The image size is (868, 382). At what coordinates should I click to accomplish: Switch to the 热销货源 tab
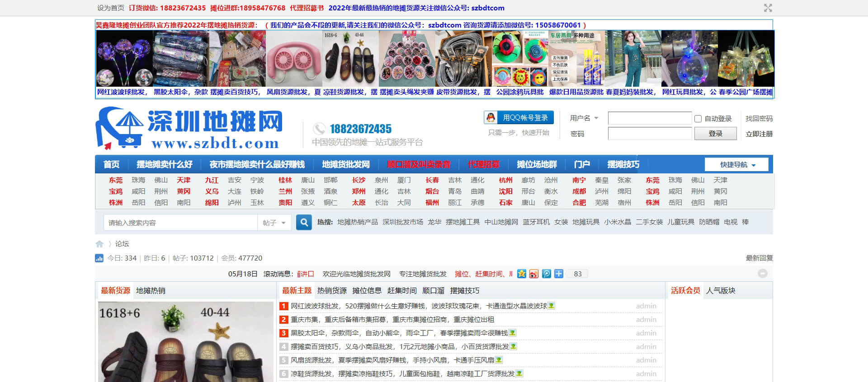(x=332, y=291)
